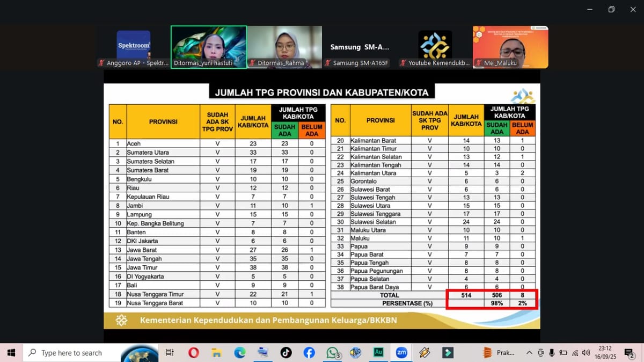Switch to the Zoom taskbar icon

401,353
